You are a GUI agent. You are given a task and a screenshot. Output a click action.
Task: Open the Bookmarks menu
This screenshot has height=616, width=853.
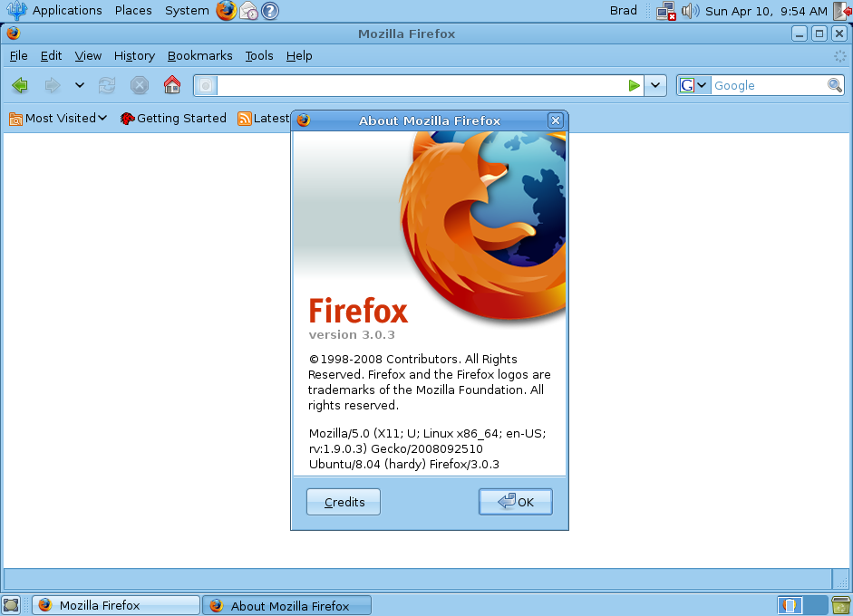coord(199,56)
